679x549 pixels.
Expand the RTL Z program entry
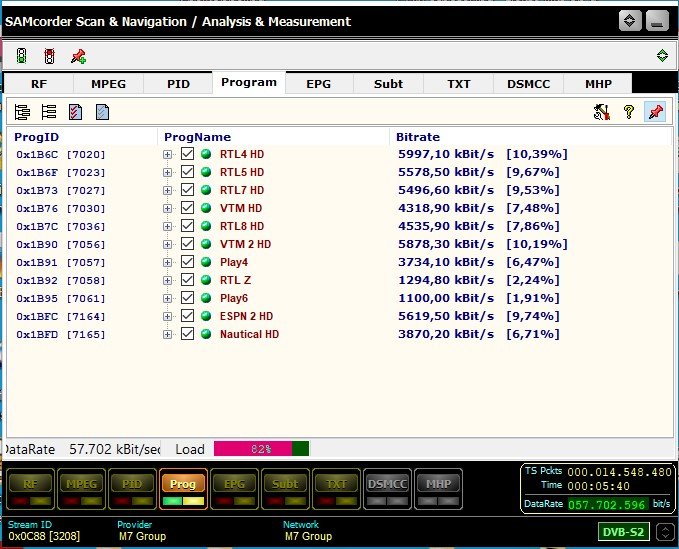(168, 280)
